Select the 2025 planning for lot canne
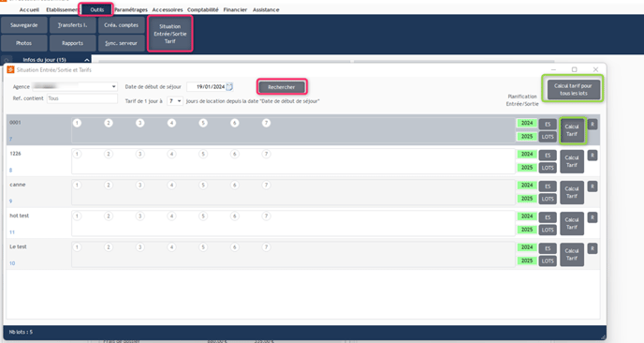This screenshot has height=343, width=644. 527,199
